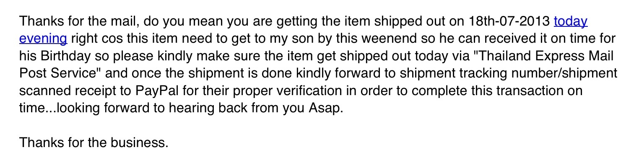Viewport: 644px width, 168px height.
Task: Click the words "hearing back" in the last sentence
Action: 208,109
